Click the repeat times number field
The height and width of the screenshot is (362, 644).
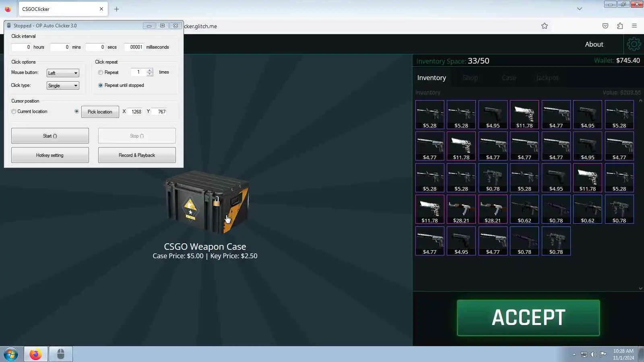click(139, 72)
